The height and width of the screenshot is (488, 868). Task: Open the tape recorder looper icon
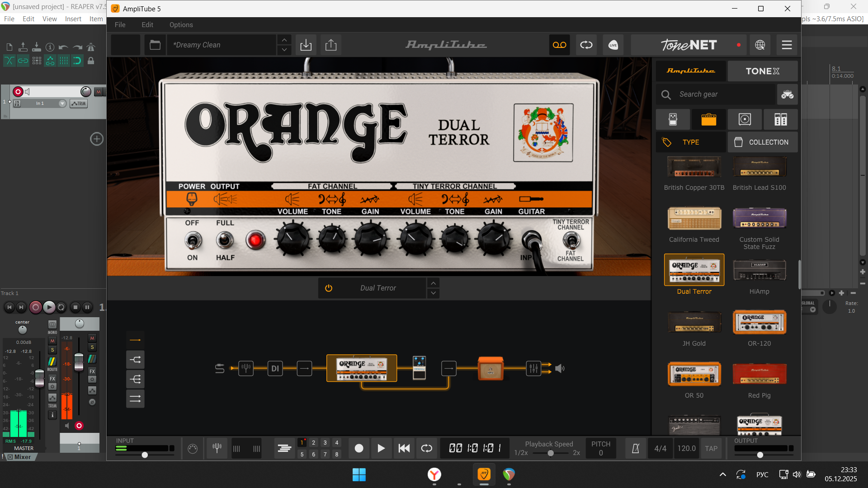[559, 45]
